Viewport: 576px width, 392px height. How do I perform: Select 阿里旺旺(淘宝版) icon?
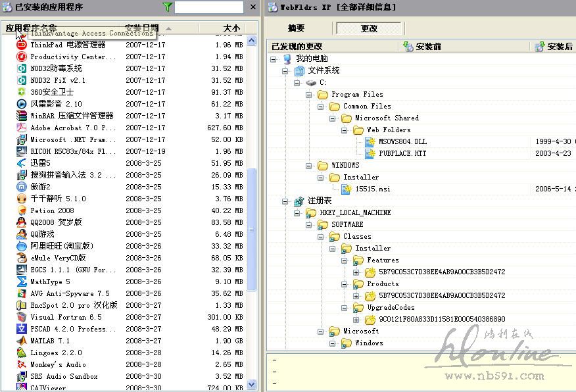point(22,246)
